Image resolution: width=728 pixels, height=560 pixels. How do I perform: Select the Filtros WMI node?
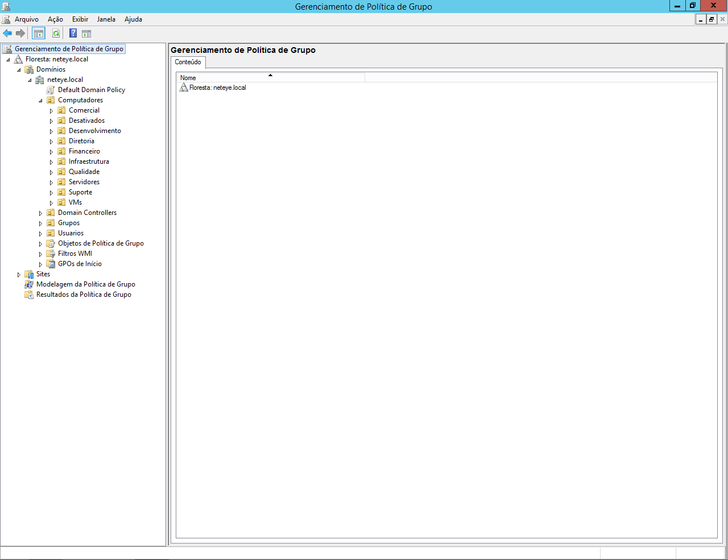(x=75, y=254)
